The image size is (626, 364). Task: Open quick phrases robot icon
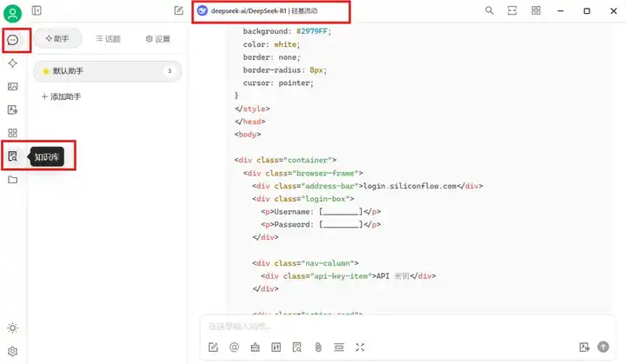pos(255,347)
